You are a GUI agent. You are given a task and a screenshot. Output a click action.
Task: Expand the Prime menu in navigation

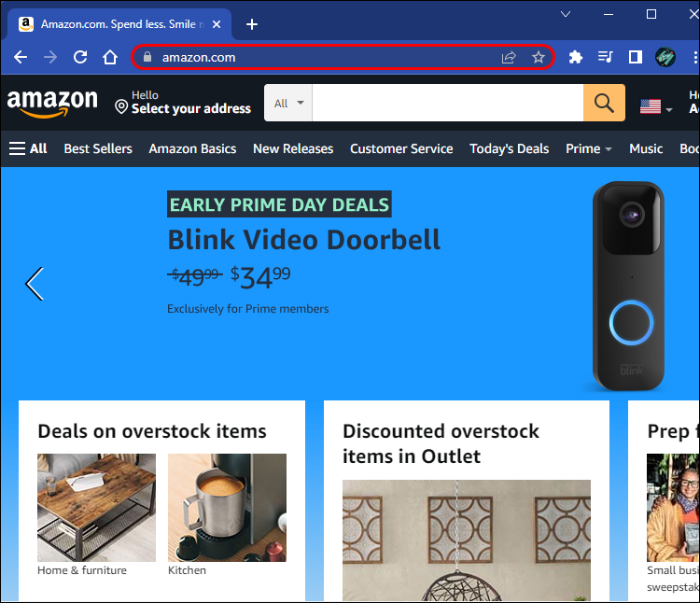(588, 148)
